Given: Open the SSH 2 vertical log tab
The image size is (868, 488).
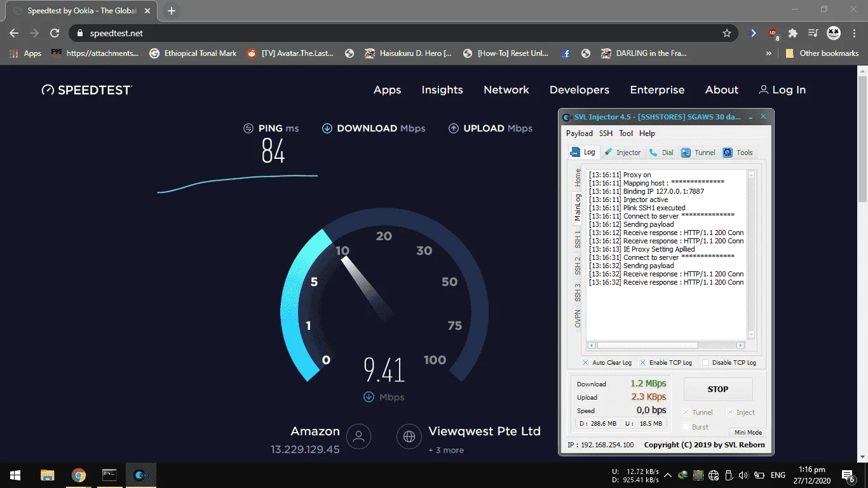Looking at the screenshot, I should (x=578, y=266).
